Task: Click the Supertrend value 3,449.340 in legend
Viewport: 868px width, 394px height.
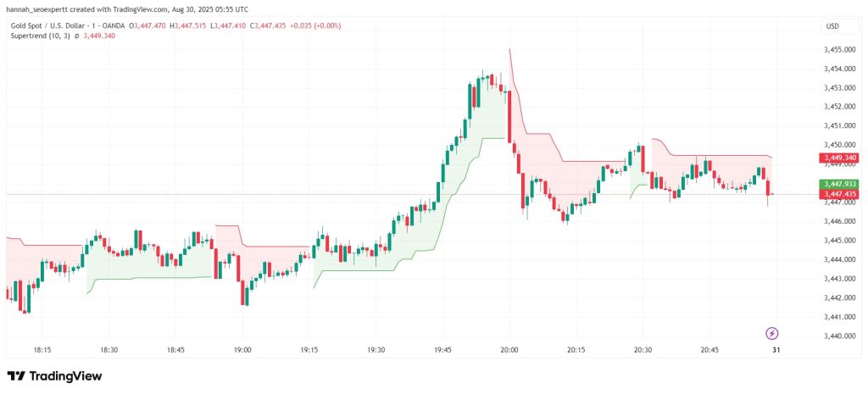Action: click(x=99, y=36)
